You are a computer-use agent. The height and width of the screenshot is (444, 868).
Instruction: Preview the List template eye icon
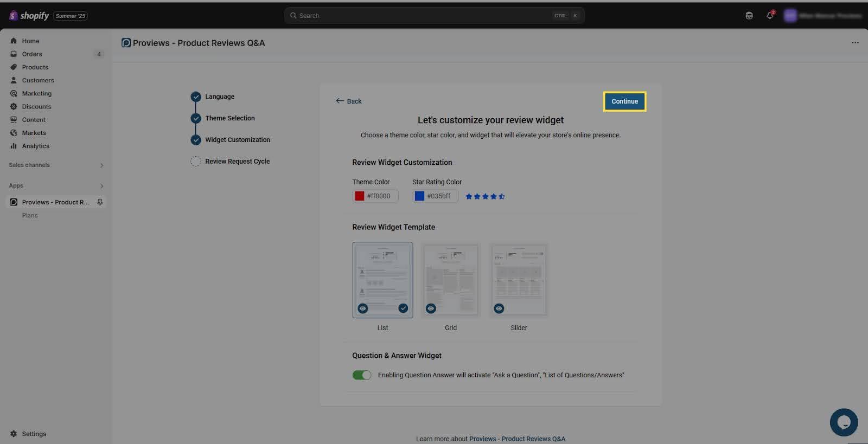(363, 308)
